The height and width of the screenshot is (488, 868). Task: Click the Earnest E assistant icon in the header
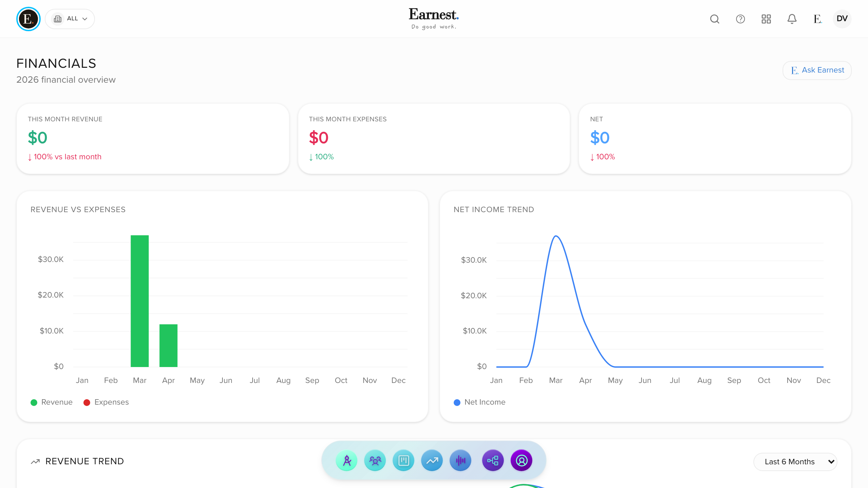pos(817,19)
